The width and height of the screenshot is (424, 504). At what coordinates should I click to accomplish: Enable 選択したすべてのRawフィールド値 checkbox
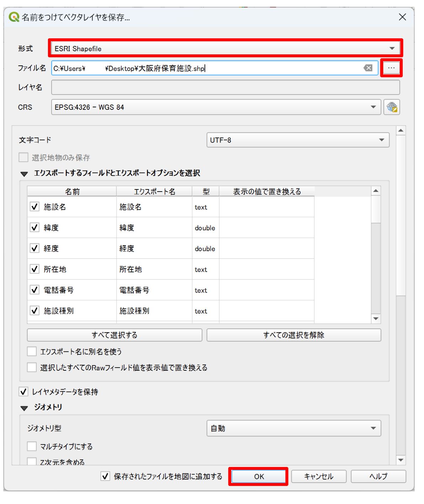(x=32, y=368)
